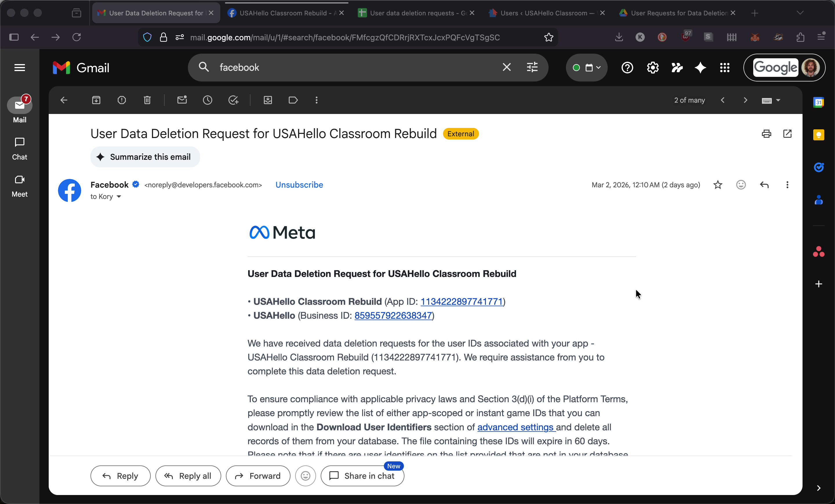The image size is (835, 504).
Task: Open the Asana add-on side panel
Action: tap(819, 251)
